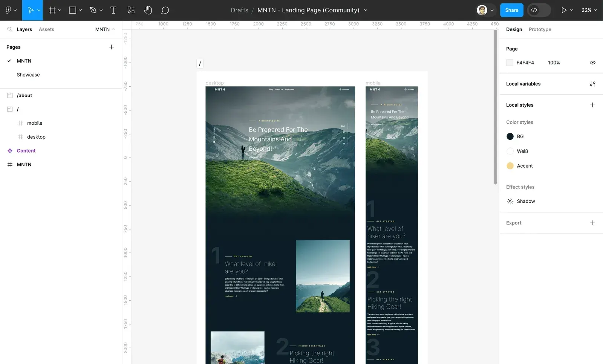
Task: Switch to the Prototype tab
Action: pos(540,29)
